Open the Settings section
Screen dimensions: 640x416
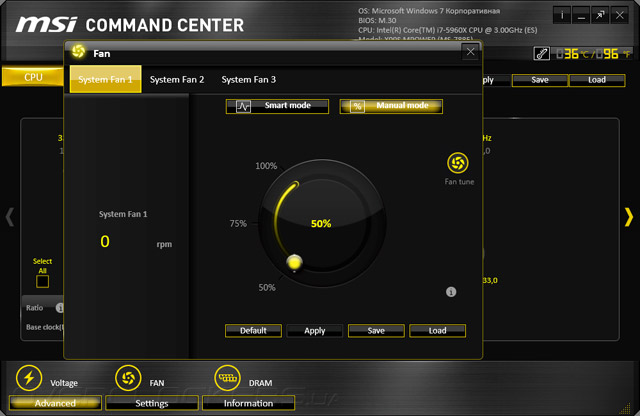point(152,403)
